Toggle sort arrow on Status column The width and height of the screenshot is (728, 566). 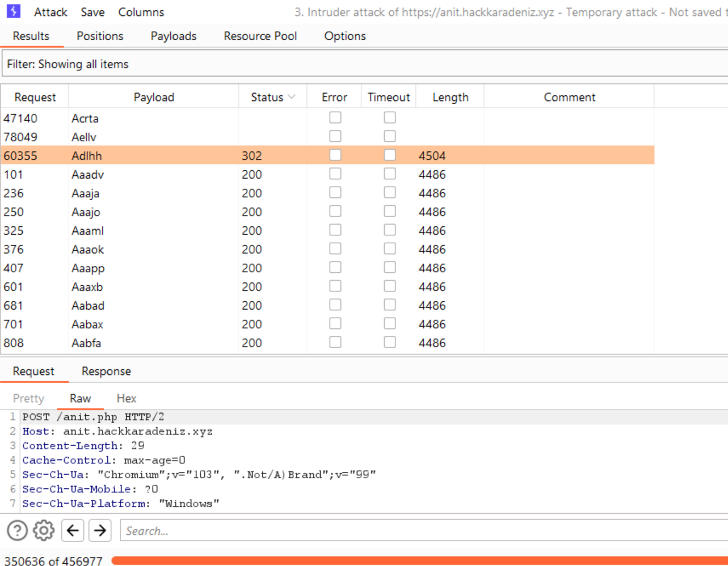click(292, 97)
